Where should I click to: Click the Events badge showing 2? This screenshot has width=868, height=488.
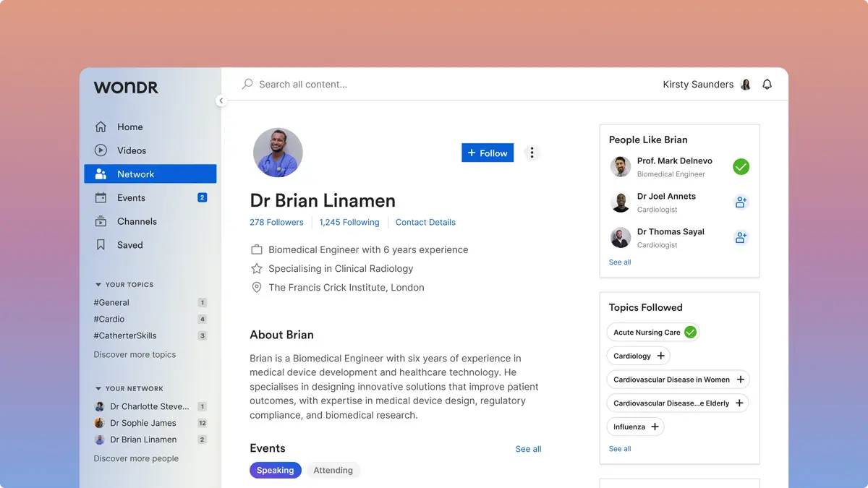point(203,197)
